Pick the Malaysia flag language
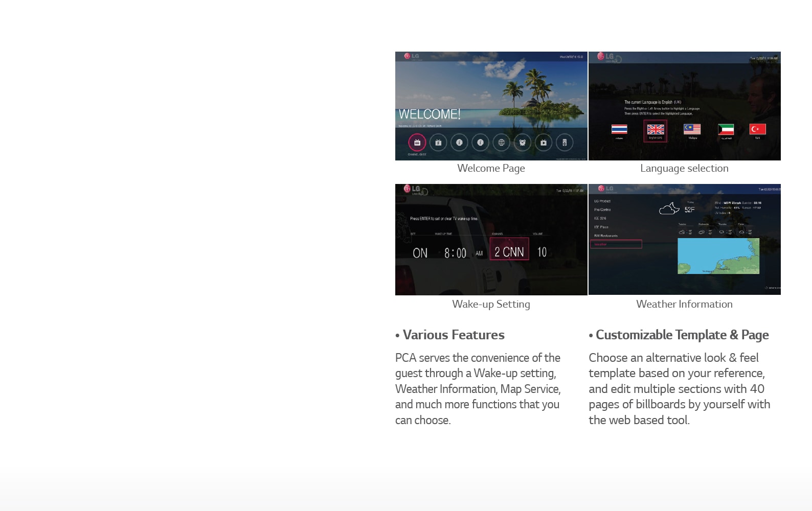Viewport: 812px width, 511px height. click(x=692, y=129)
